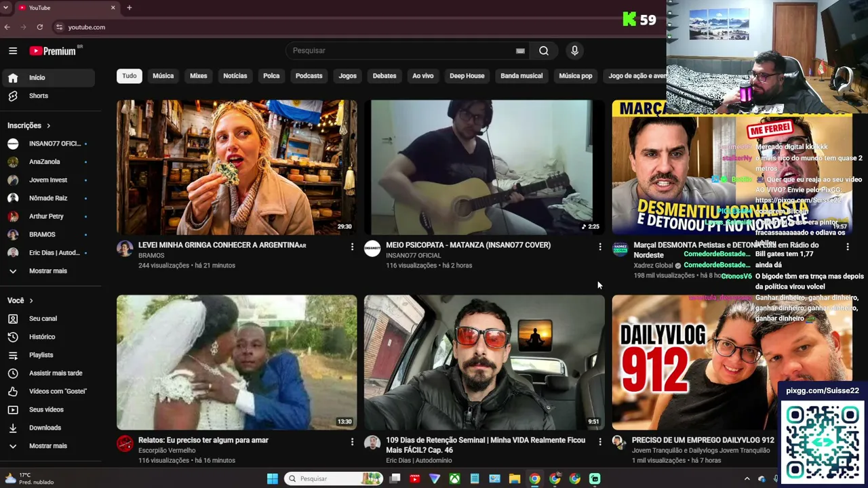
Task: Show hidden system tray icons
Action: point(747,479)
